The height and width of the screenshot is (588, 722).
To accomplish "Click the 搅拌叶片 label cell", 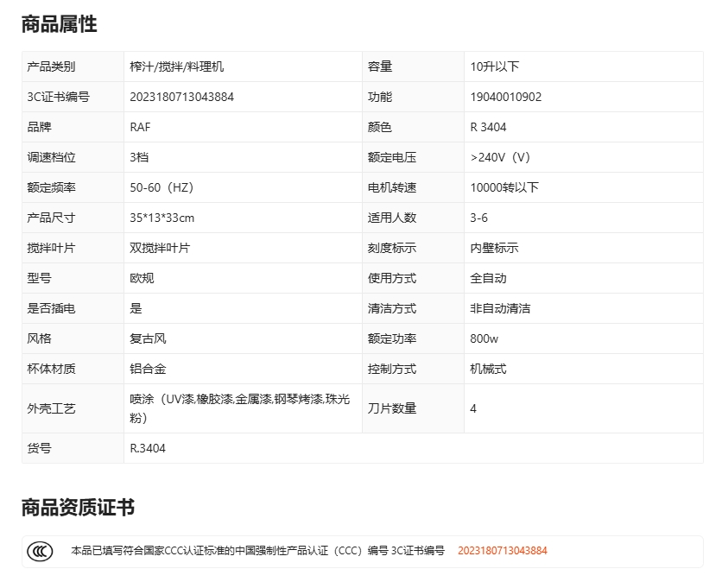I will (x=73, y=248).
